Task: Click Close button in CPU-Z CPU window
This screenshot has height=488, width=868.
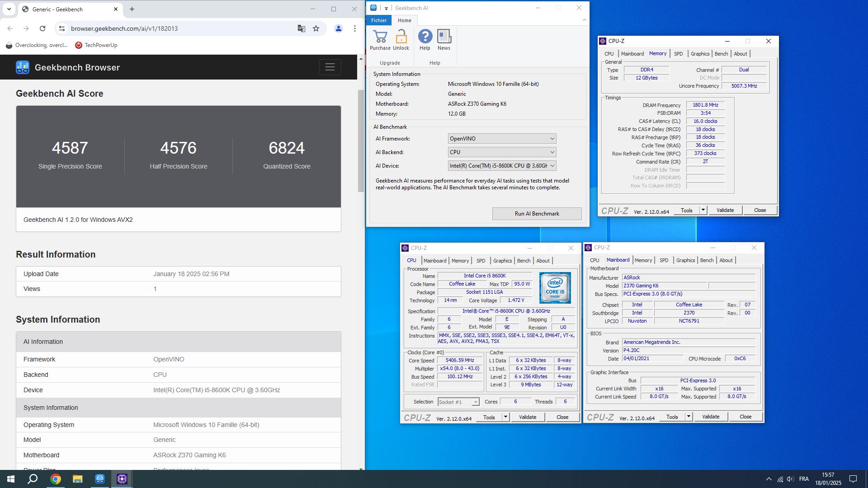Action: coord(562,417)
